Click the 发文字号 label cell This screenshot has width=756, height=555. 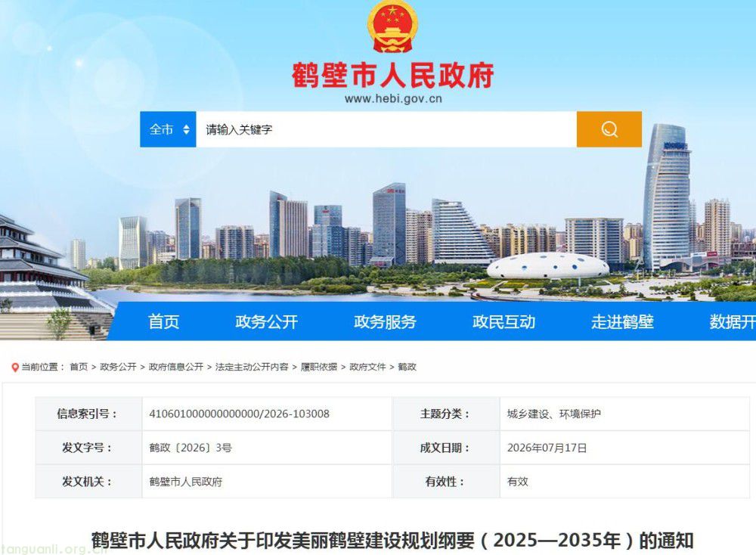(x=88, y=448)
